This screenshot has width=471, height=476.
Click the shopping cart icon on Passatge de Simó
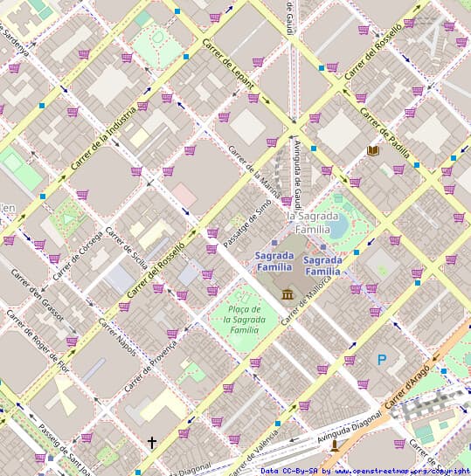(212, 233)
